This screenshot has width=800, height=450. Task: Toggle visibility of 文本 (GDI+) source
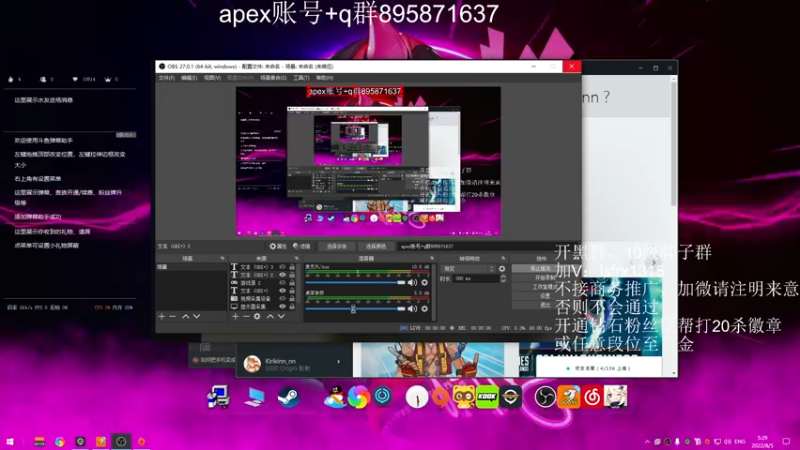tap(282, 290)
